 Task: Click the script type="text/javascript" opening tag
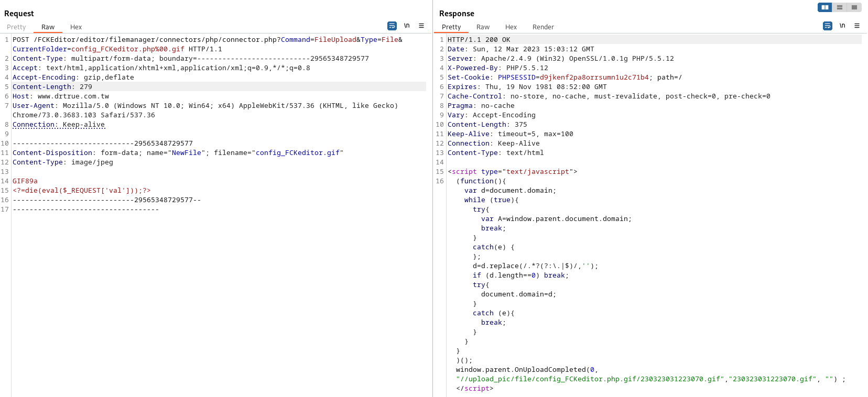click(513, 172)
